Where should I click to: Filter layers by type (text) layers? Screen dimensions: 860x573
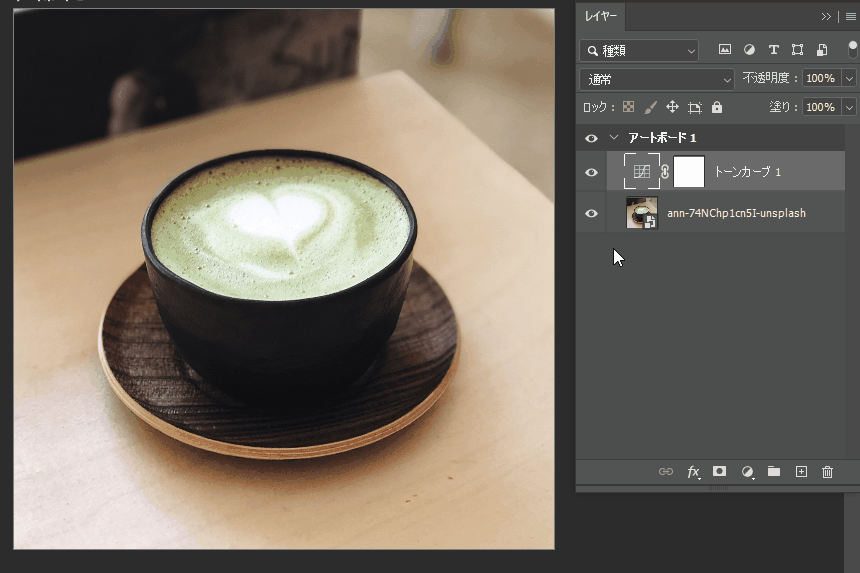point(773,50)
